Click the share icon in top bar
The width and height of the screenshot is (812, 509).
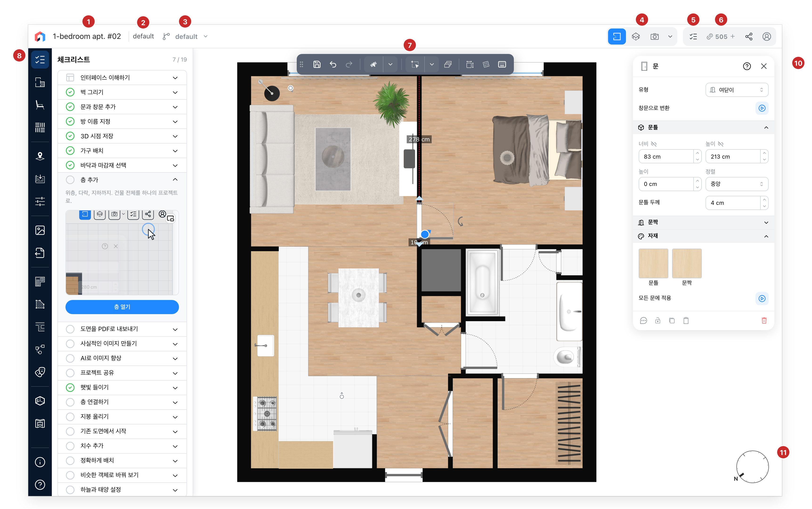pos(748,36)
